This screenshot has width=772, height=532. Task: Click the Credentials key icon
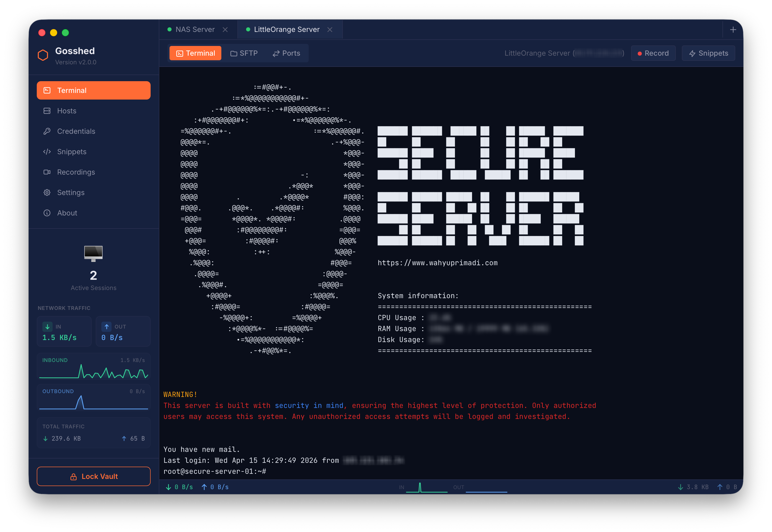tap(47, 131)
